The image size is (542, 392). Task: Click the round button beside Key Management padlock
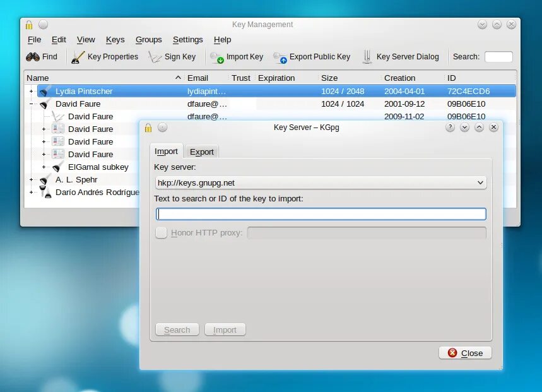[43, 25]
